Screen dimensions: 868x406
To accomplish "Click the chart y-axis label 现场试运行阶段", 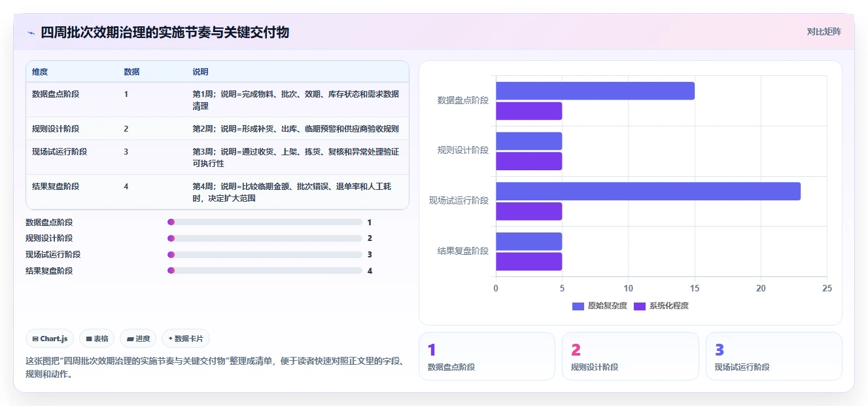I will point(459,200).
